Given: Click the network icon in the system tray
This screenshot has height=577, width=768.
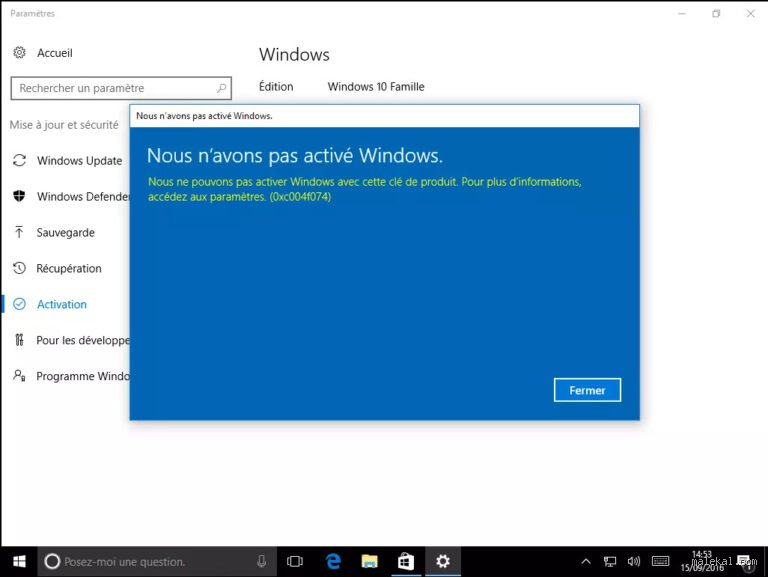Looking at the screenshot, I should [x=610, y=561].
